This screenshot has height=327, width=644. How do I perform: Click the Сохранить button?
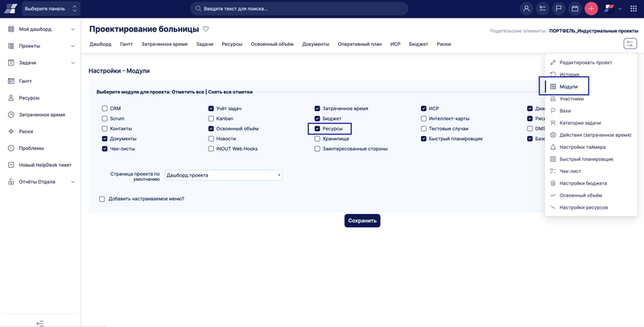pos(361,220)
